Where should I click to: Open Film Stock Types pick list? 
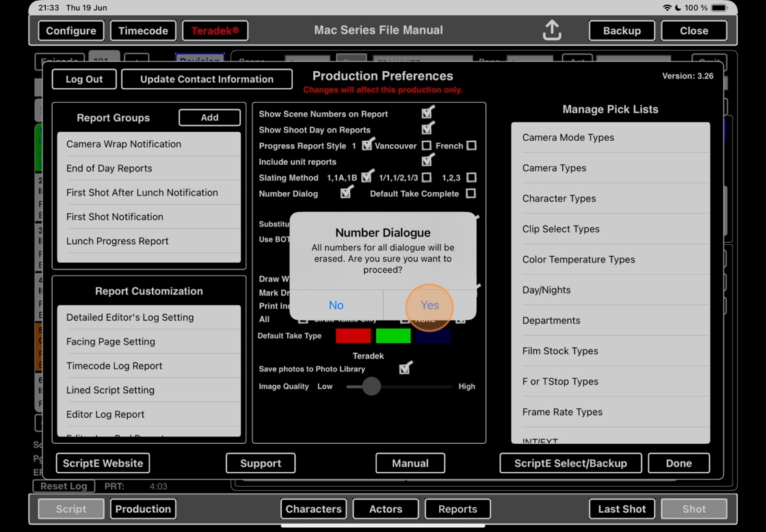pyautogui.click(x=611, y=351)
